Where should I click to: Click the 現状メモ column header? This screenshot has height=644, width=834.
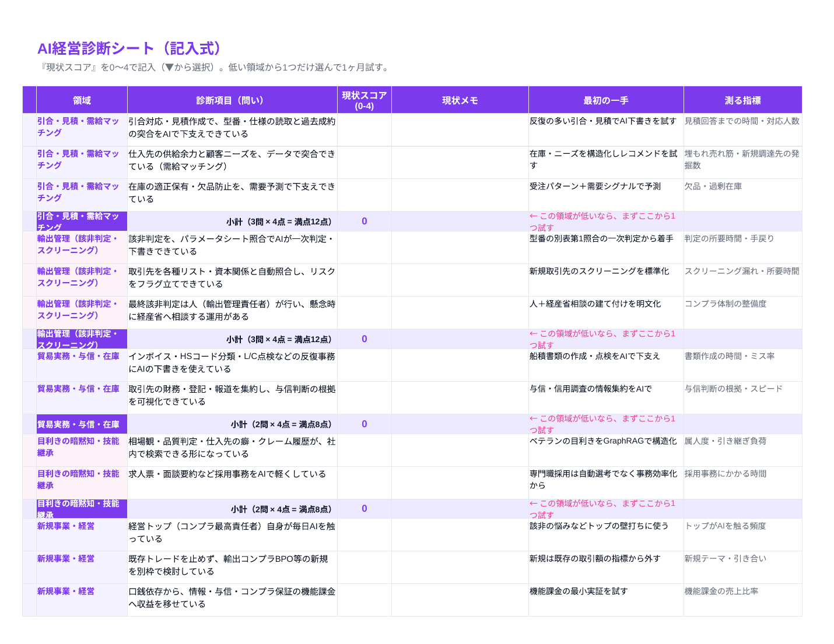[x=460, y=100]
